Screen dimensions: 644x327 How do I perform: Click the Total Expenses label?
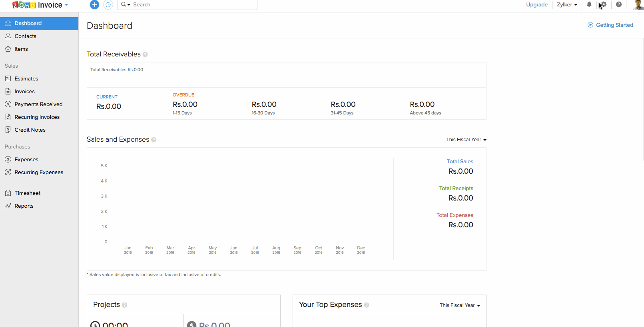(455, 215)
